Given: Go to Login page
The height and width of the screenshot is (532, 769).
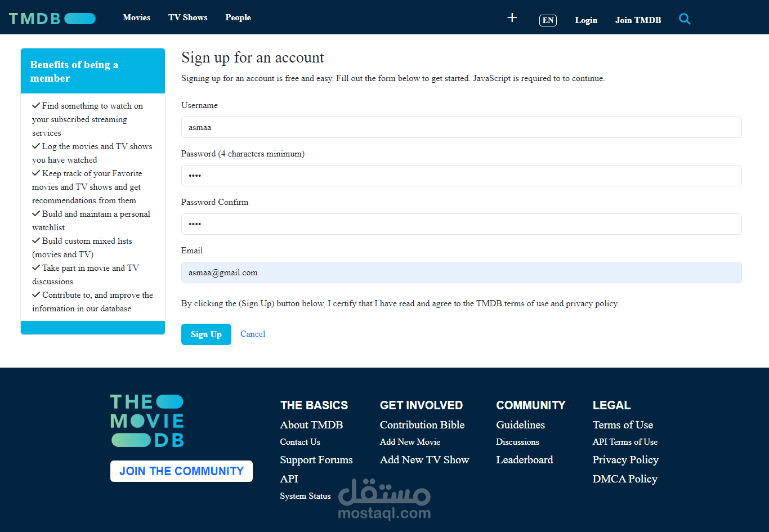Looking at the screenshot, I should [586, 20].
